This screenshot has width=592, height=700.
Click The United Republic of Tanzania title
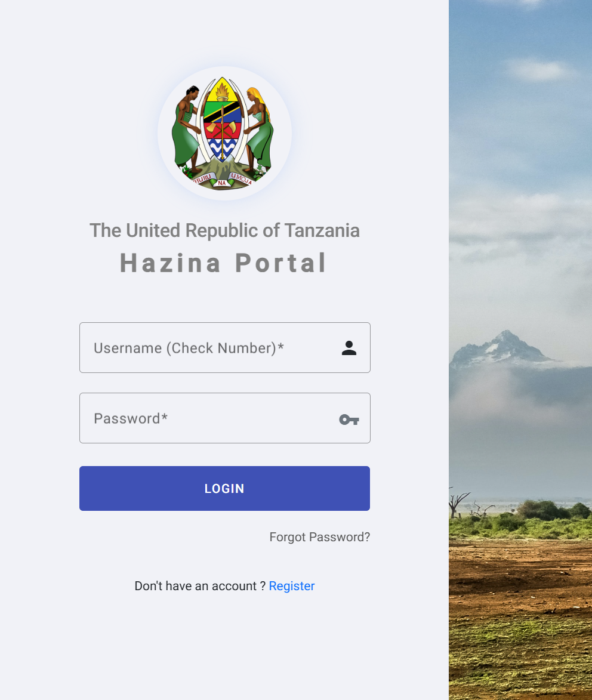(224, 230)
